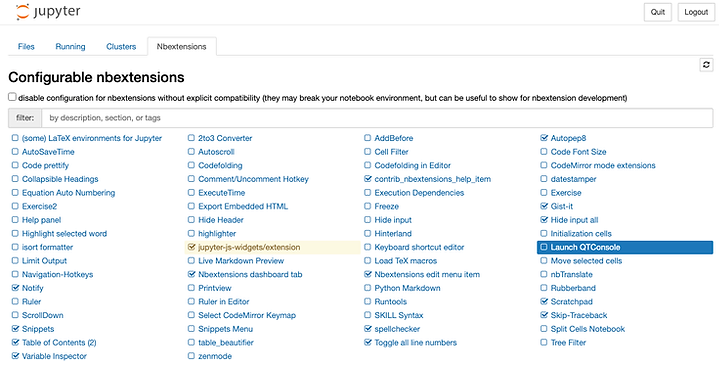Screen dimensions: 719x371
Task: Open the Hinterland extension entry
Action: [x=393, y=233]
